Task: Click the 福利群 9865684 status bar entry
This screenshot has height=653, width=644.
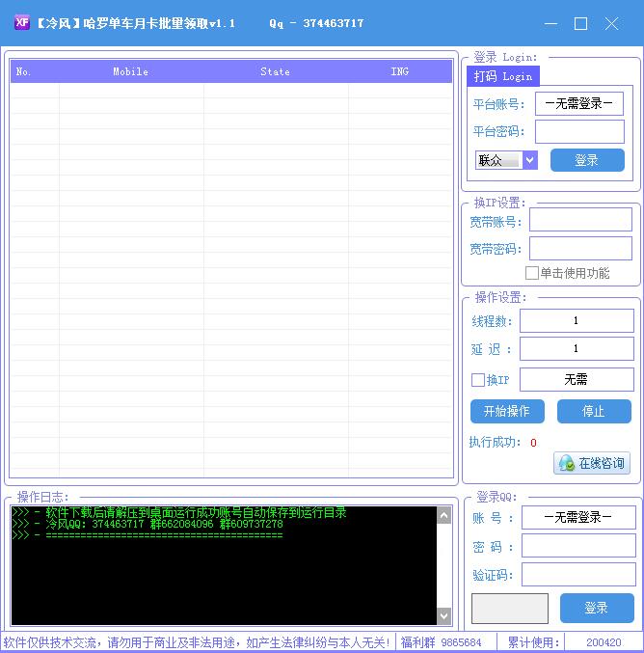Action: tap(441, 642)
